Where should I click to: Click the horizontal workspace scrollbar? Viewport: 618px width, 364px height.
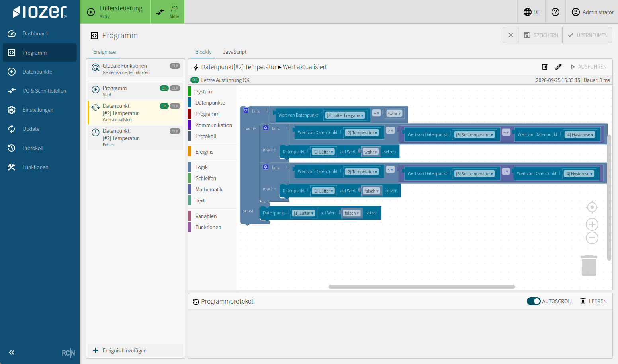[x=422, y=287]
